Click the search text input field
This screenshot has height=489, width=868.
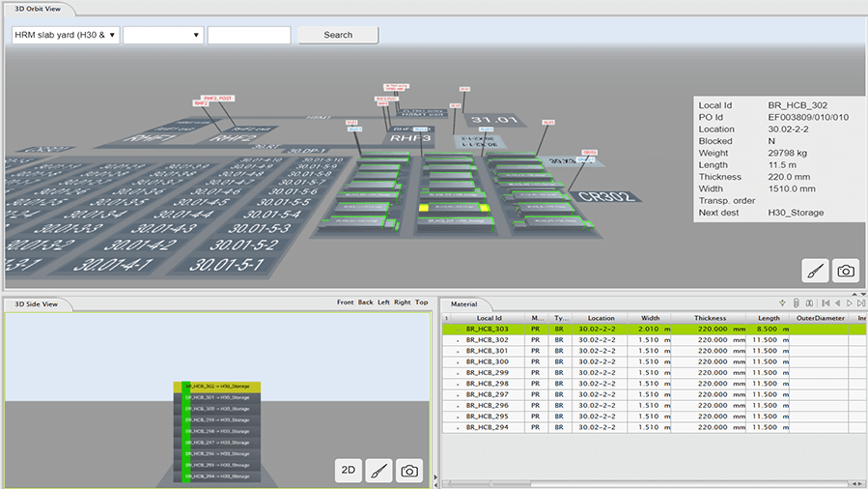point(249,35)
